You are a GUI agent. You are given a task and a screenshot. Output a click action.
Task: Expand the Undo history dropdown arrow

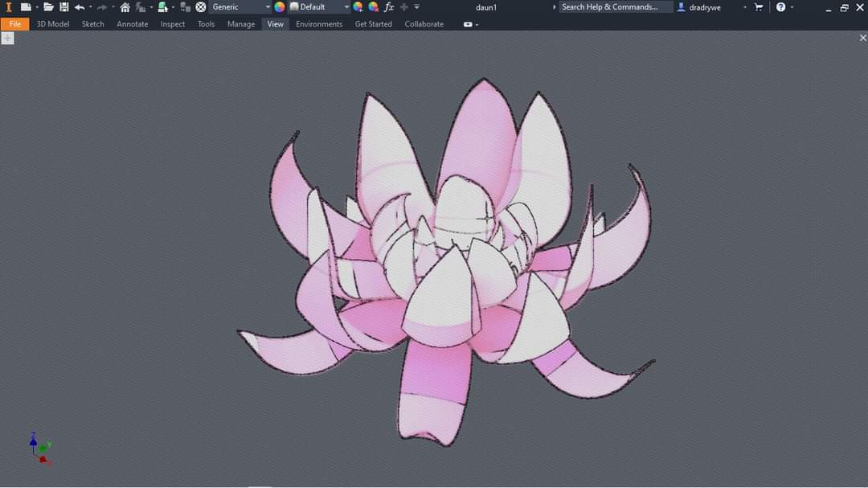90,7
